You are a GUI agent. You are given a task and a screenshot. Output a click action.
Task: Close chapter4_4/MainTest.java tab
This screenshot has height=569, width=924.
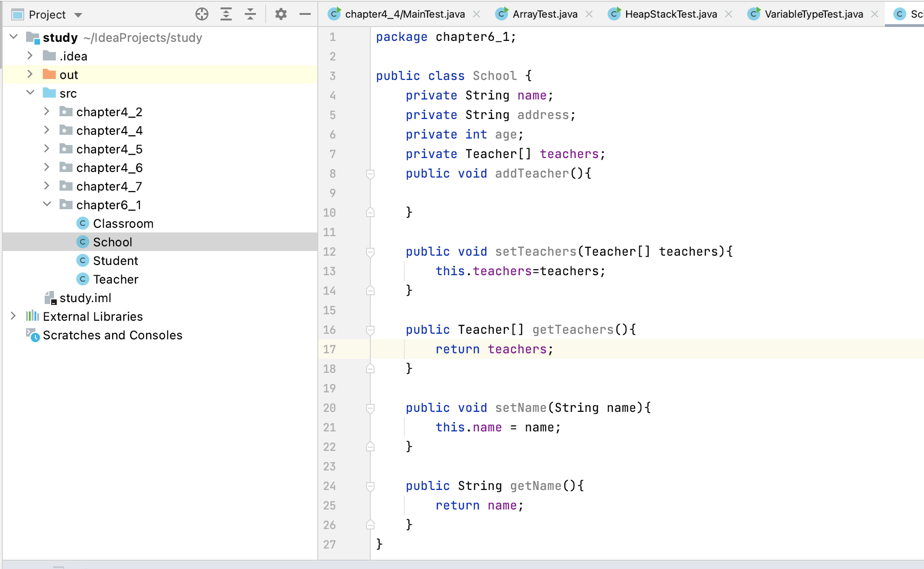(476, 14)
